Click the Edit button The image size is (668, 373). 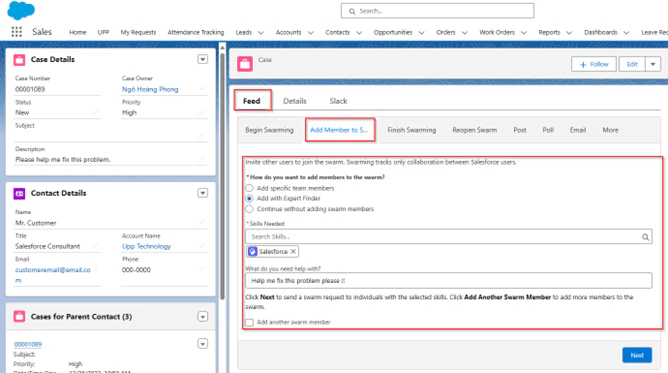click(x=632, y=64)
